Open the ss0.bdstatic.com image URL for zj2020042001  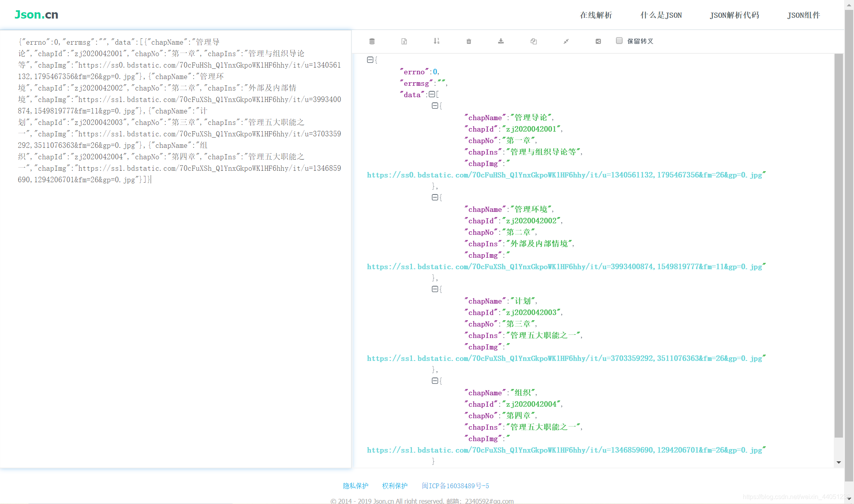[564, 175]
